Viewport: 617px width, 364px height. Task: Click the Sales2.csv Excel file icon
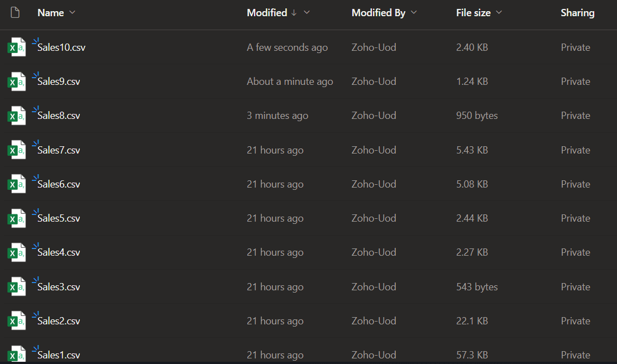pyautogui.click(x=16, y=322)
